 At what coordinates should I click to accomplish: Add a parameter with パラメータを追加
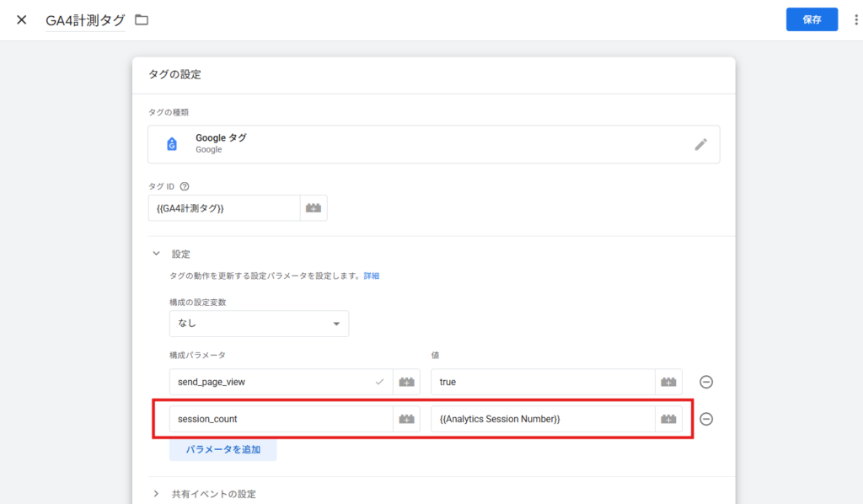[x=222, y=449]
